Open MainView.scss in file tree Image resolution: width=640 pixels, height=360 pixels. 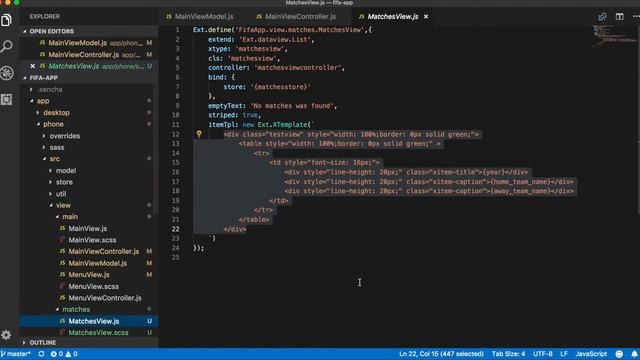[x=92, y=240]
